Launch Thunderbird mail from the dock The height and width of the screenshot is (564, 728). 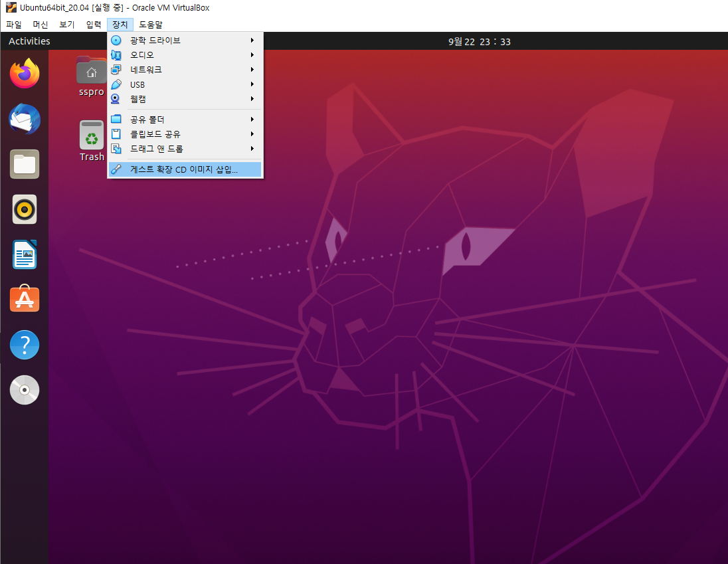click(x=25, y=119)
